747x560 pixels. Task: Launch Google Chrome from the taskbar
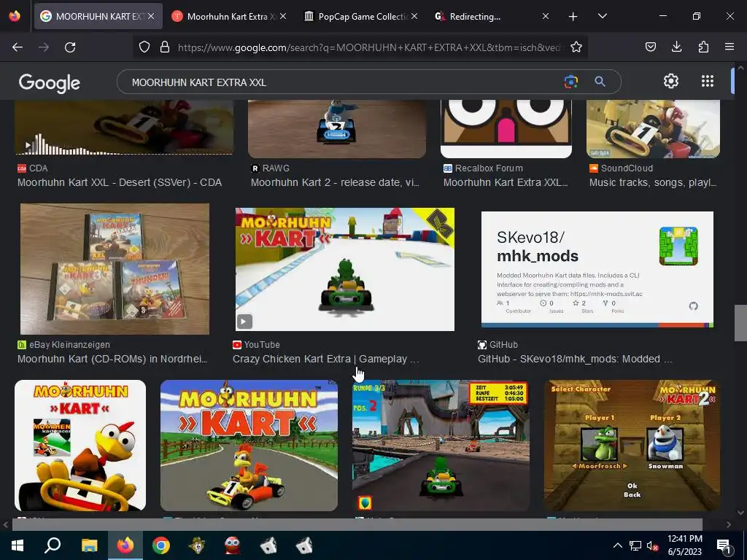coord(161,545)
